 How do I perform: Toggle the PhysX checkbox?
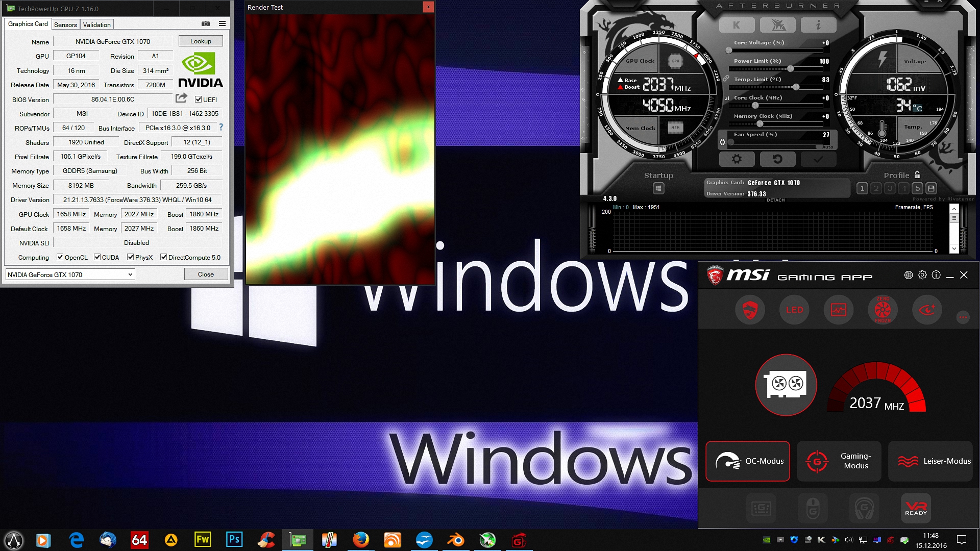click(131, 257)
